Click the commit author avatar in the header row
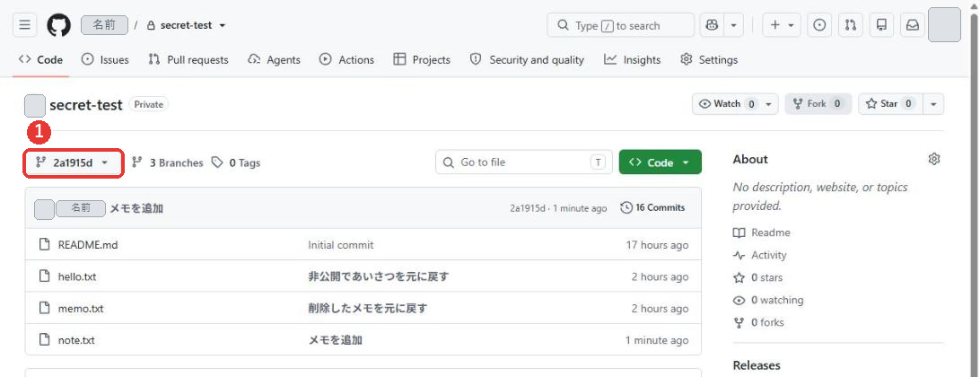The width and height of the screenshot is (980, 377). [44, 209]
